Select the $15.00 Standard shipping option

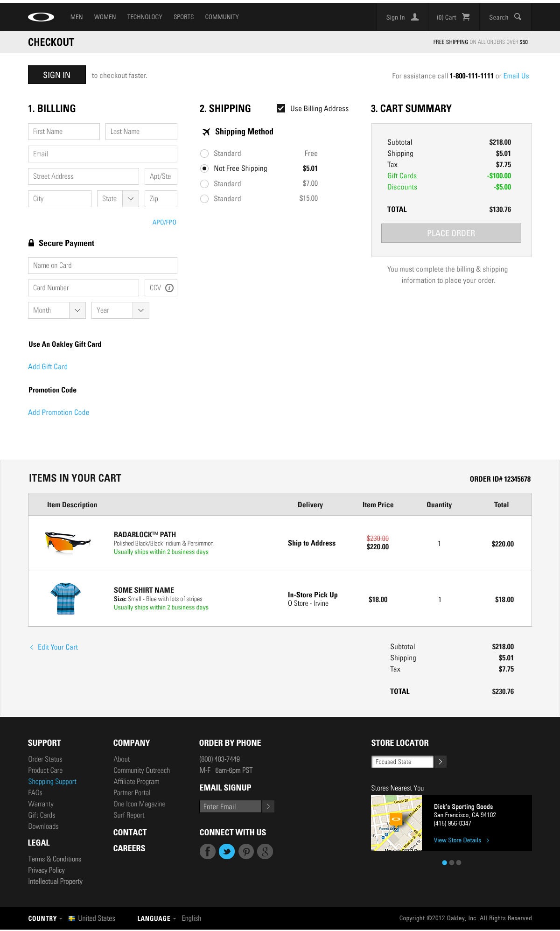(x=204, y=199)
